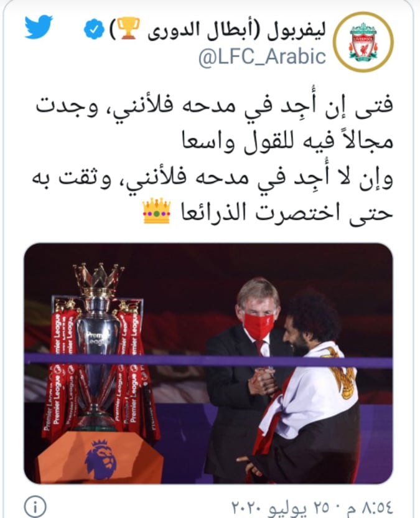This screenshot has width=420, height=518.
Task: Click the Twitter bird logo
Action: pyautogui.click(x=39, y=27)
